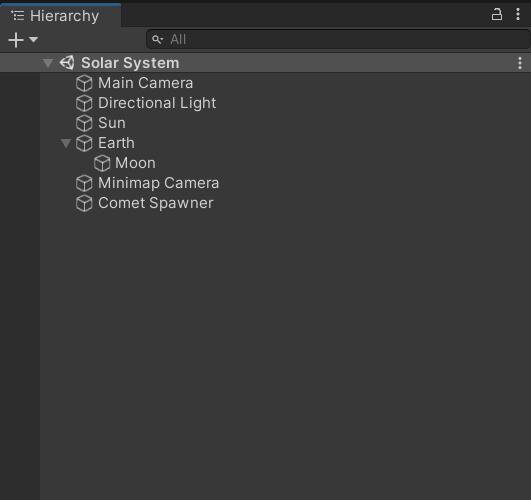Screen dimensions: 531x500
Task: Click the cube icon beside Sun
Action: pos(84,123)
